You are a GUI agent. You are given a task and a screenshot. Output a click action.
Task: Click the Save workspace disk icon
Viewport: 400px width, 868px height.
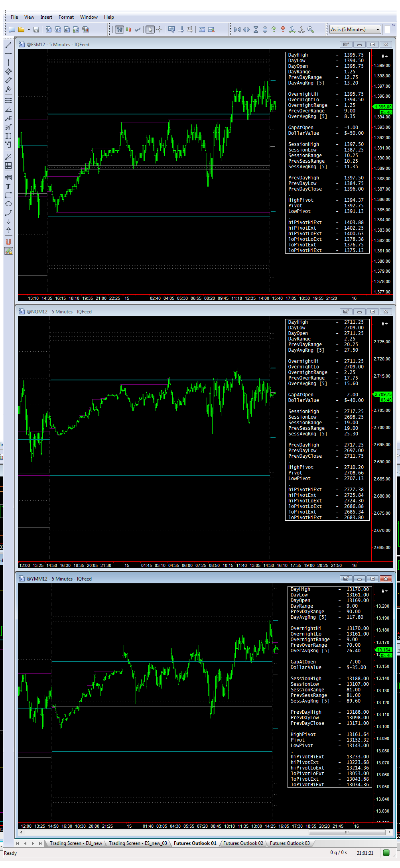[36, 30]
